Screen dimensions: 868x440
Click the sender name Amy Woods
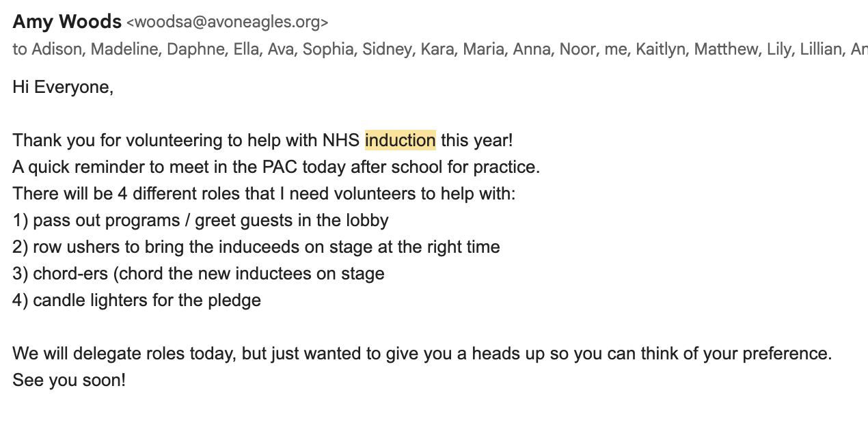click(x=67, y=22)
